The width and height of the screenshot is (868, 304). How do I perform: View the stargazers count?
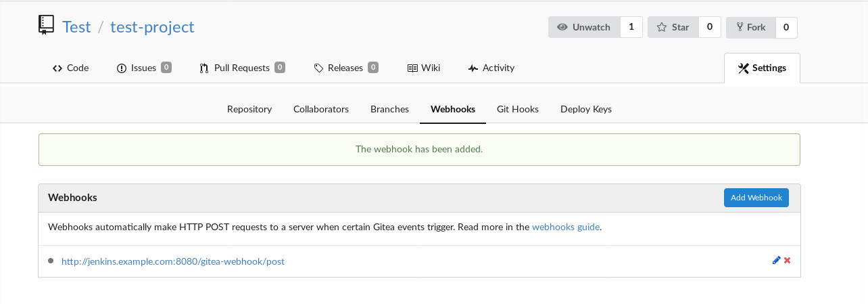tap(709, 27)
